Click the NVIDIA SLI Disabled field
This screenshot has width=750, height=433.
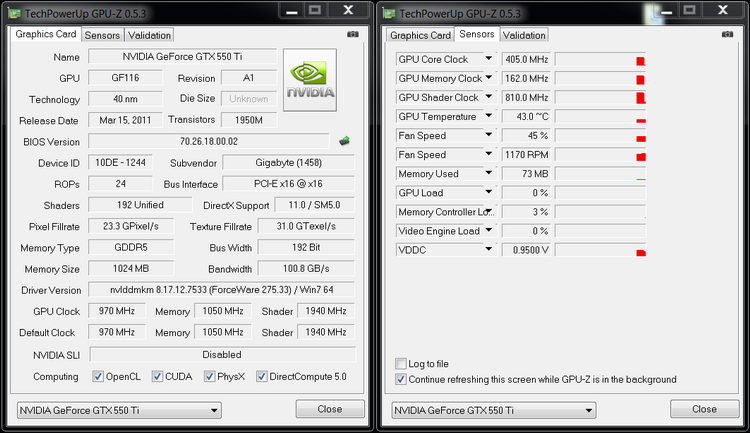[222, 355]
